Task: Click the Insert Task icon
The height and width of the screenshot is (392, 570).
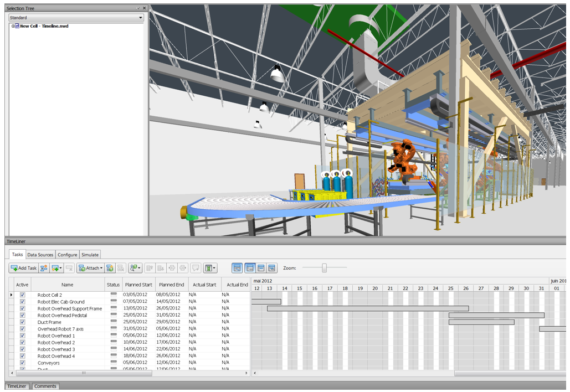Action: [x=43, y=268]
